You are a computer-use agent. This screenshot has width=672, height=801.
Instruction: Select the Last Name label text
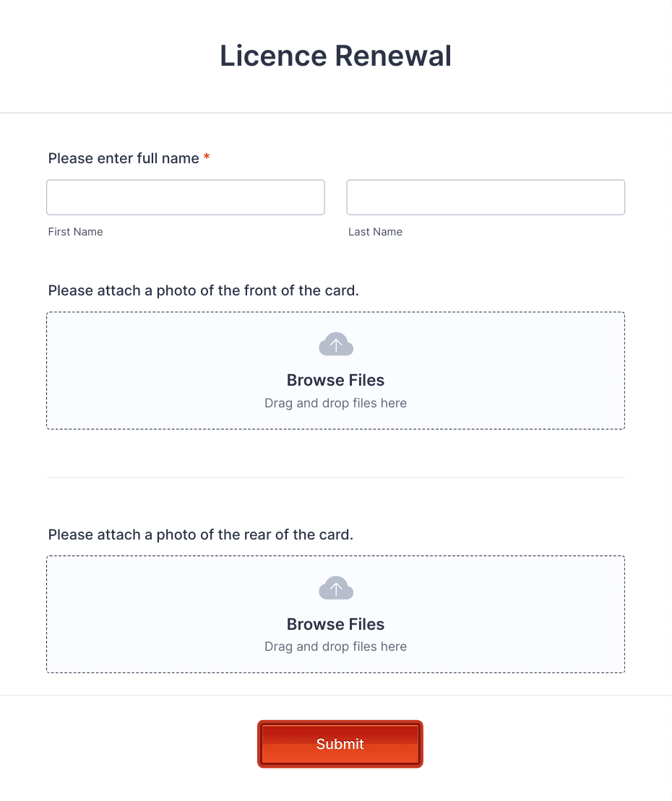point(375,232)
